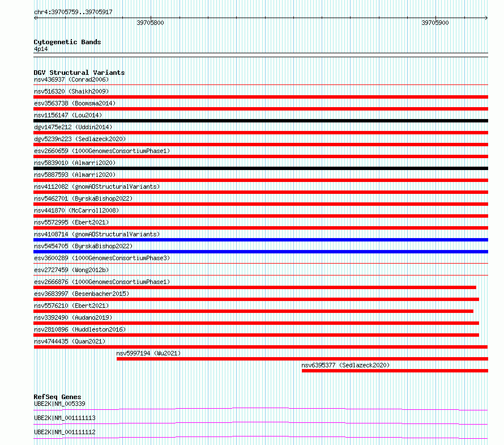Open the nsv2810896 (Huddleston2016) label
The width and height of the screenshot is (504, 445).
[80, 329]
